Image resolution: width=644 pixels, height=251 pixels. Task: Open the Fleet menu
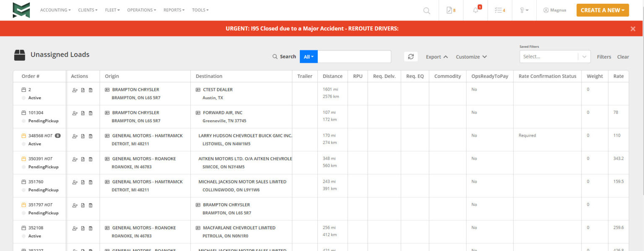(112, 10)
